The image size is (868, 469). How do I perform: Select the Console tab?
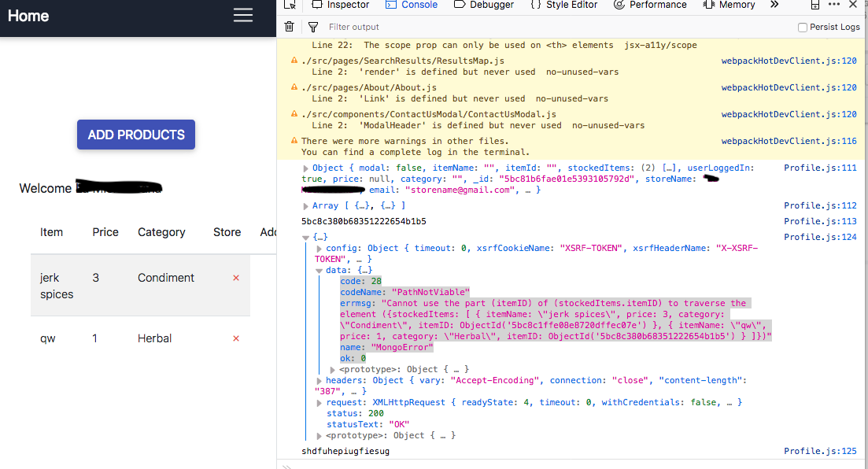pos(412,5)
